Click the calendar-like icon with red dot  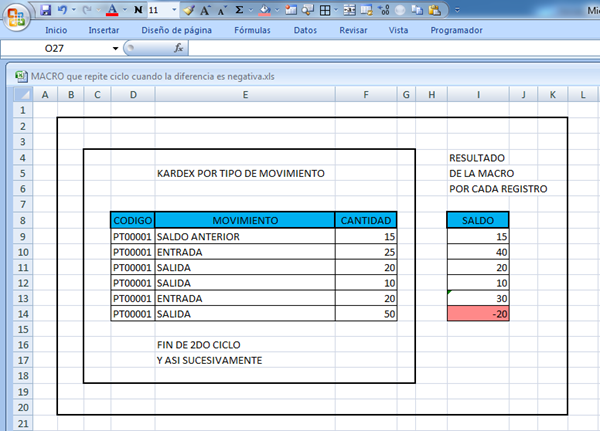(x=291, y=10)
